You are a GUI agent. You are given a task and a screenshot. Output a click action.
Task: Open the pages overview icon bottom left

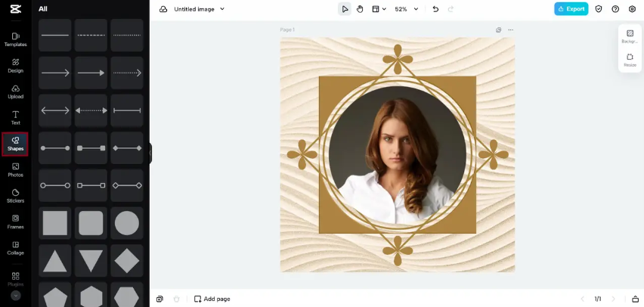(x=159, y=299)
